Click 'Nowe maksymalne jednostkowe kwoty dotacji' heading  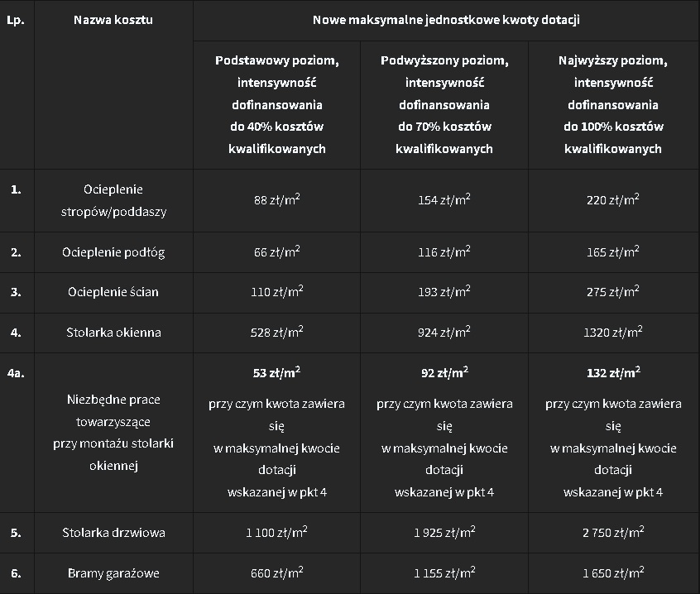(446, 20)
